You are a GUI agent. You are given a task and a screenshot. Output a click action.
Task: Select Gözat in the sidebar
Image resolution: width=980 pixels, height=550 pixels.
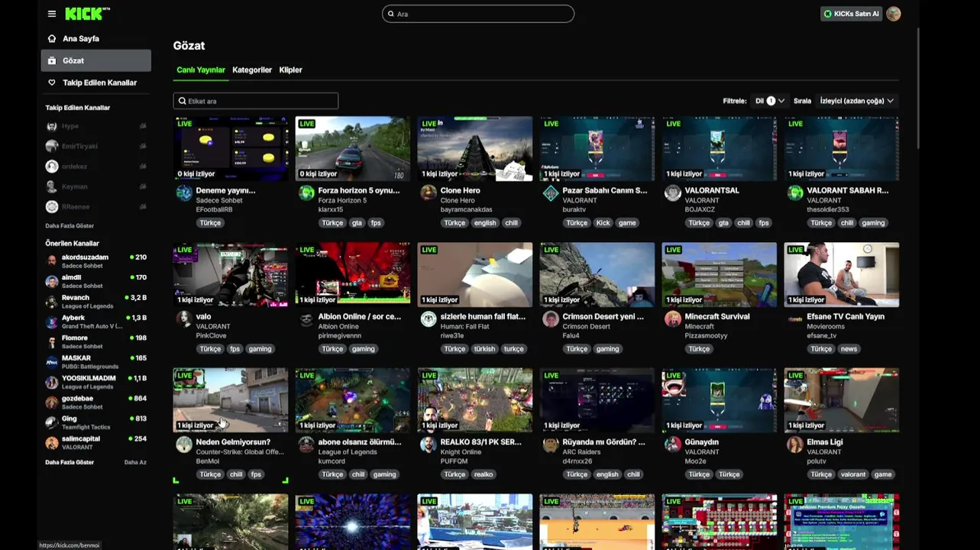pos(95,60)
